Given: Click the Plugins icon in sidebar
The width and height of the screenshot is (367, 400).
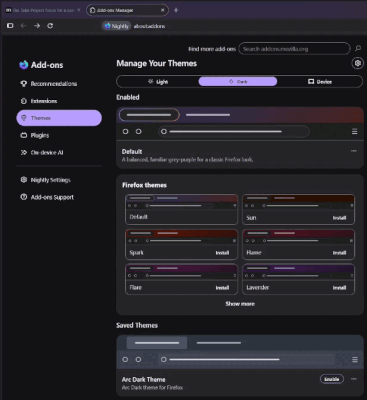Looking at the screenshot, I should 24,135.
